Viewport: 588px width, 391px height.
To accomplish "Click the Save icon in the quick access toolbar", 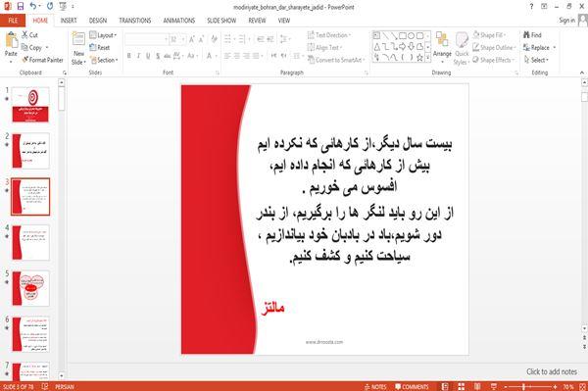I will coord(21,7).
